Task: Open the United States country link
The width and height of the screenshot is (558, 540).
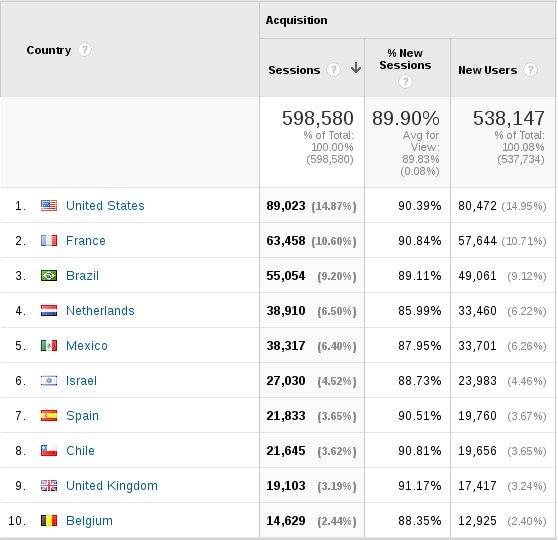Action: 105,206
